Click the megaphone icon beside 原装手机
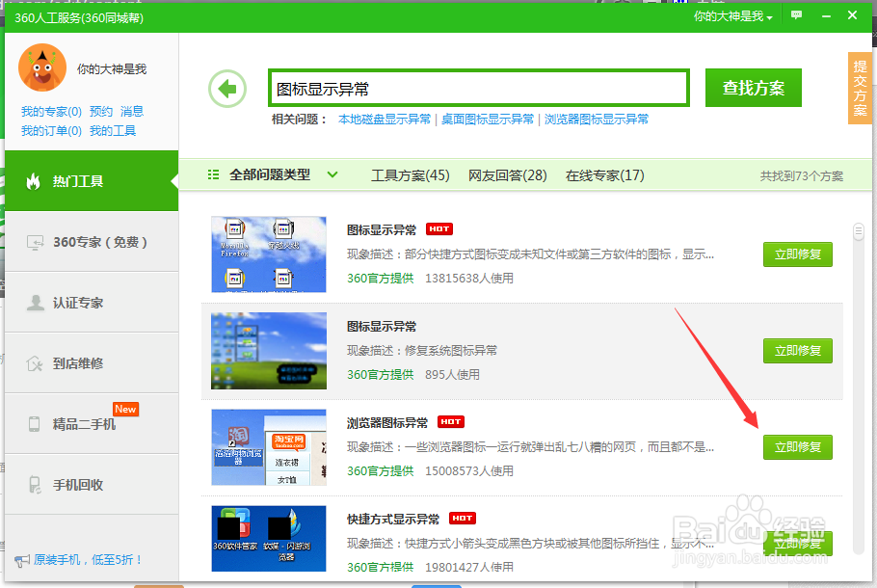Viewport: 877px width, 588px height. pos(22,560)
